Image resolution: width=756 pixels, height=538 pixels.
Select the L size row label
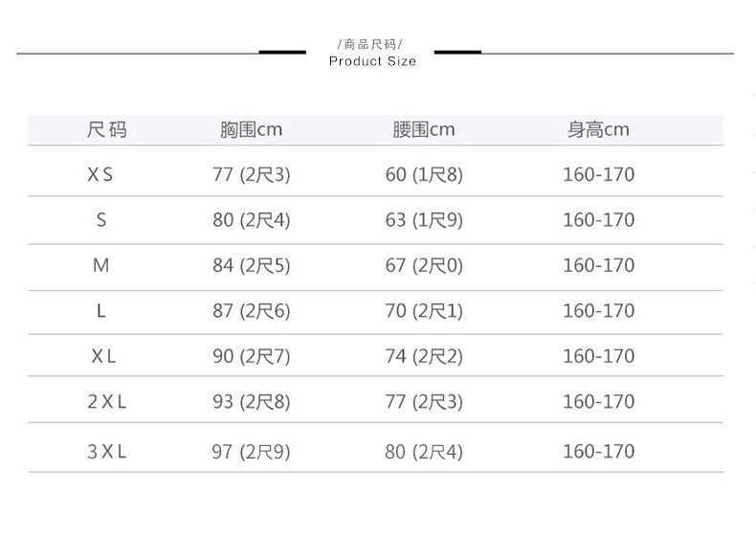pyautogui.click(x=101, y=311)
